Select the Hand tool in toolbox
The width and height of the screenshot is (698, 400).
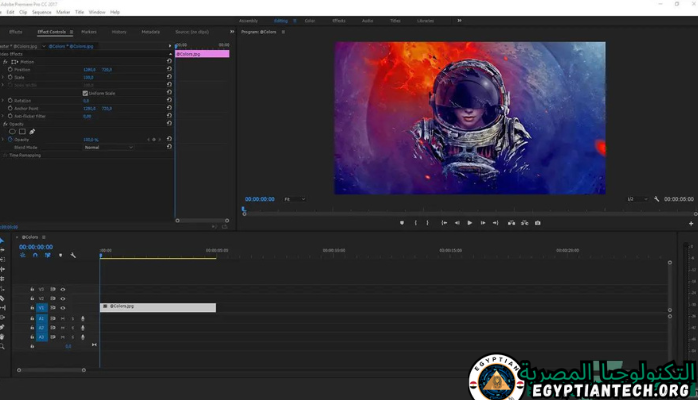click(2, 337)
